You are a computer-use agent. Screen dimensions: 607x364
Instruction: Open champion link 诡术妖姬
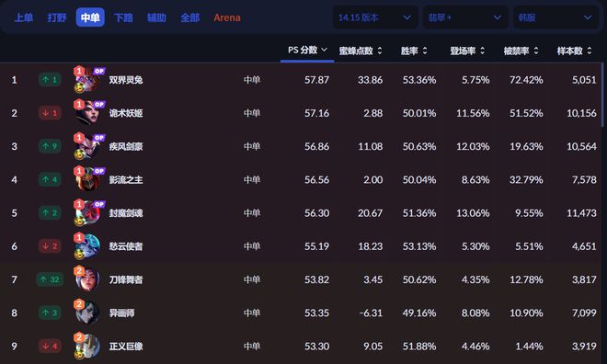pyautogui.click(x=126, y=113)
